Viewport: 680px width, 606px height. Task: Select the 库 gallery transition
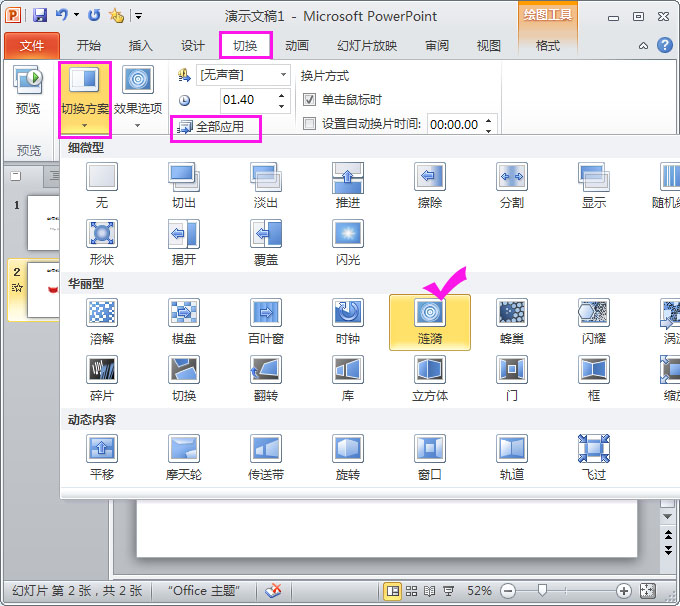tap(347, 379)
